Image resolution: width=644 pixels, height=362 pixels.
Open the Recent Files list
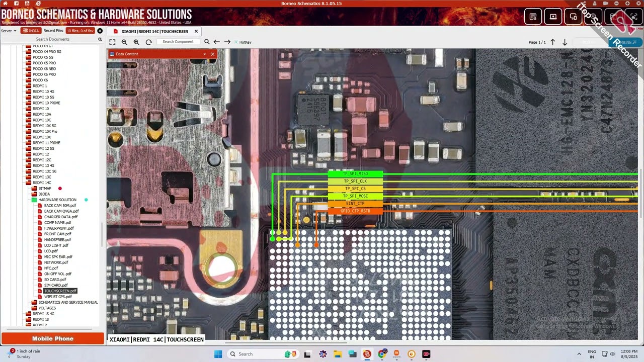pos(53,31)
